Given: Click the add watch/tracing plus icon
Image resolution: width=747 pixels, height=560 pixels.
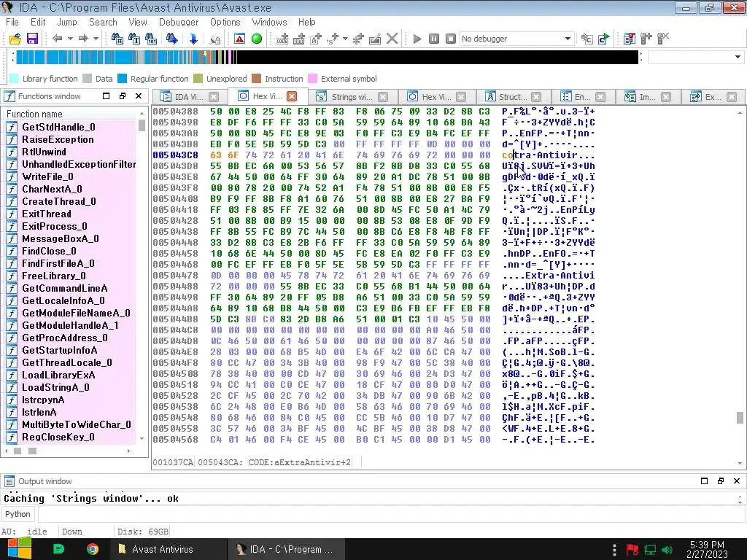Looking at the screenshot, I should pyautogui.click(x=646, y=39).
